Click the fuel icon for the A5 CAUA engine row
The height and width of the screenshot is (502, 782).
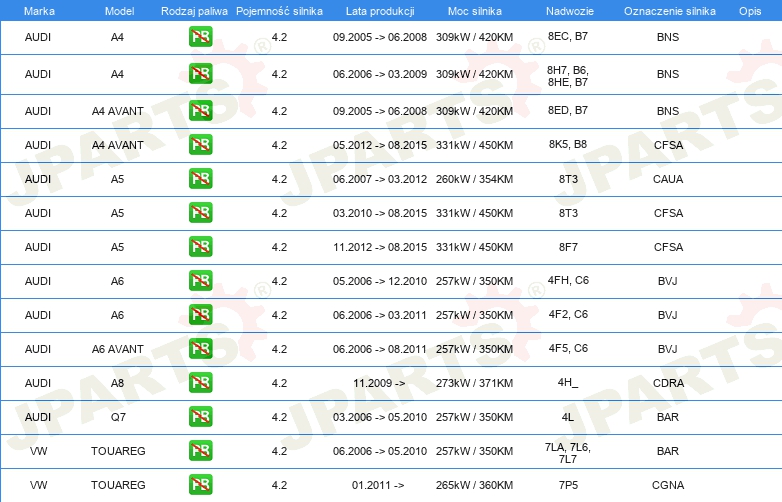point(200,179)
